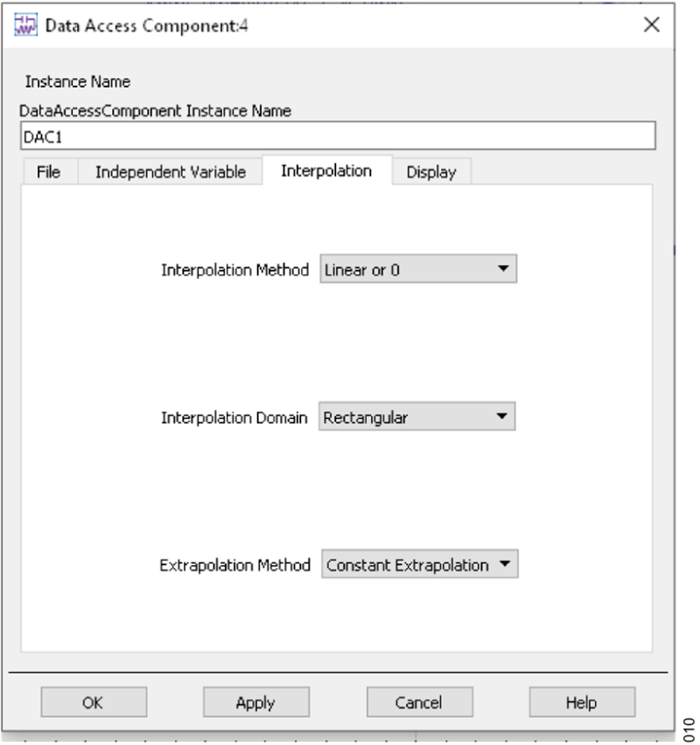The image size is (700, 745).
Task: Open Help for this dialog
Action: click(582, 702)
